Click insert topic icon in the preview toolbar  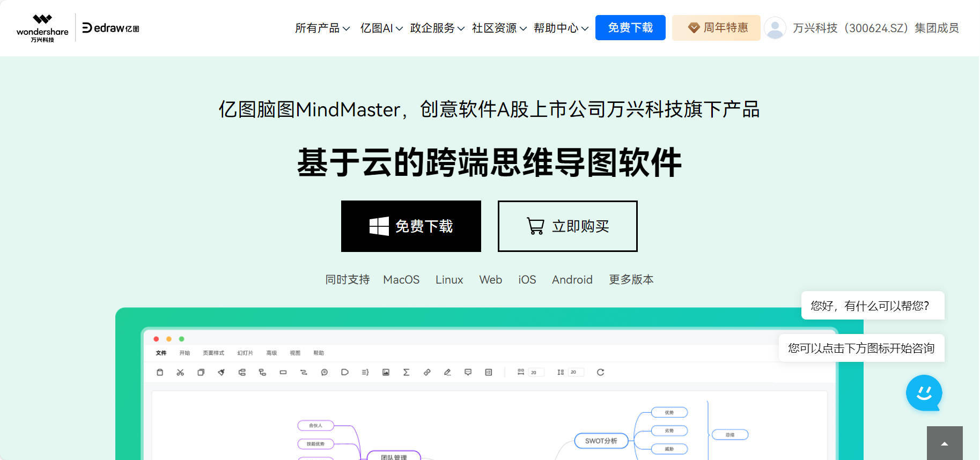point(242,372)
